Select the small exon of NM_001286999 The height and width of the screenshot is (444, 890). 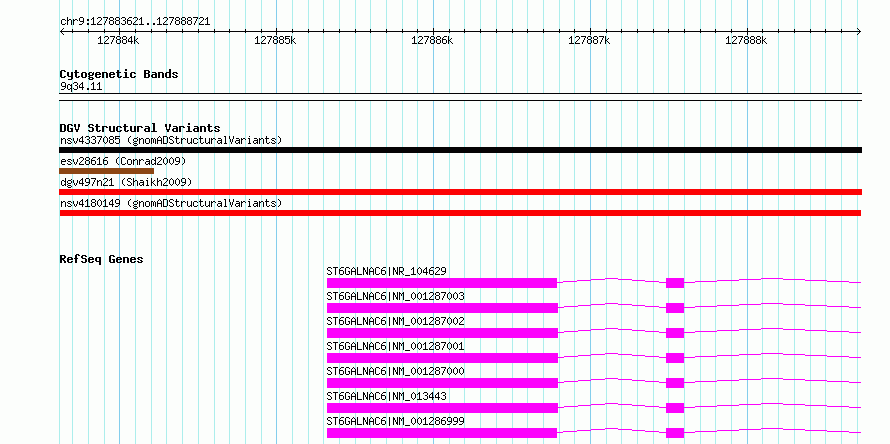675,433
